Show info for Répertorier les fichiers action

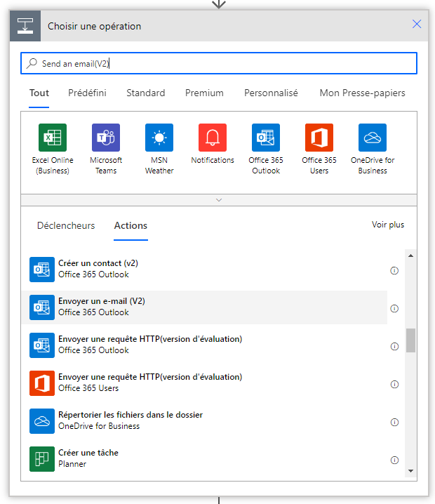394,423
